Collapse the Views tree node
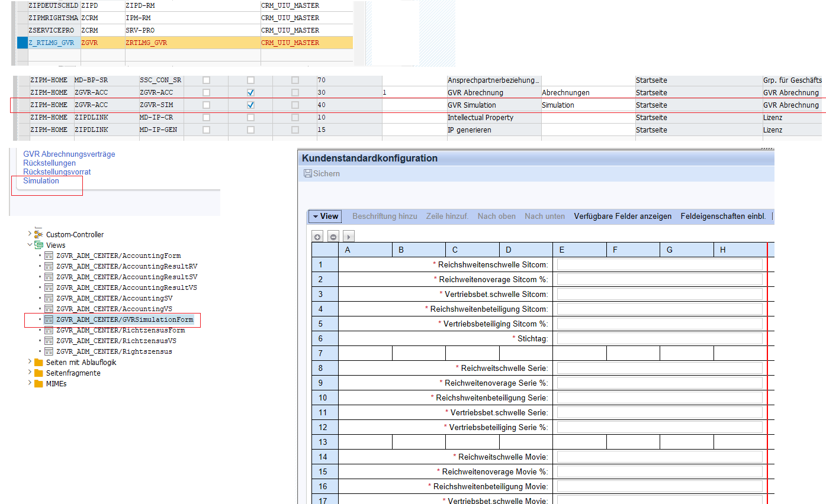Image resolution: width=826 pixels, height=504 pixels. 30,245
